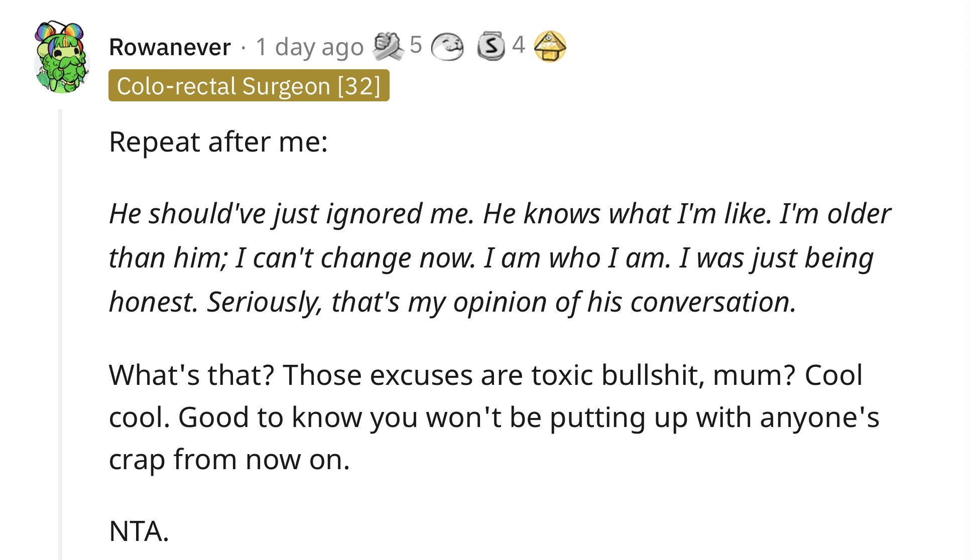Click the Colo-rectal Surgeon [32] flair
The height and width of the screenshot is (560, 971).
tap(249, 86)
